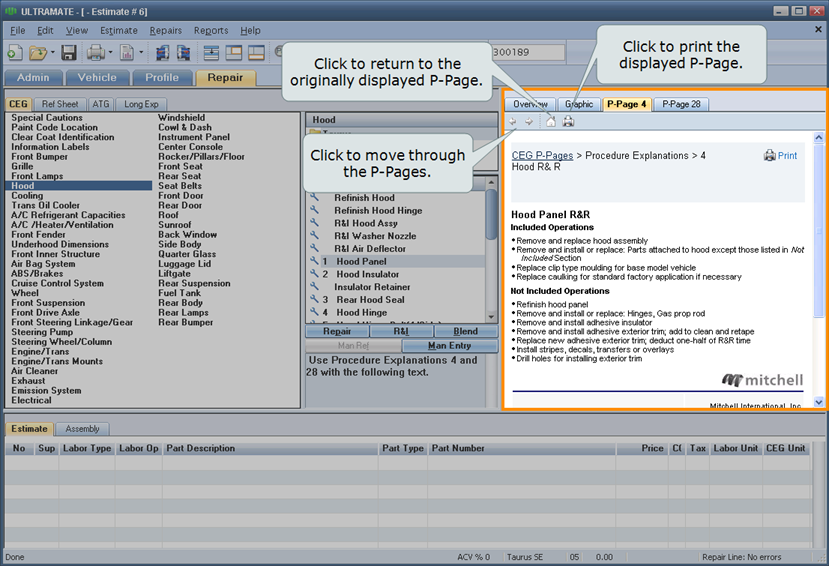Open the P-Page 28 tab
829x566 pixels.
[681, 104]
